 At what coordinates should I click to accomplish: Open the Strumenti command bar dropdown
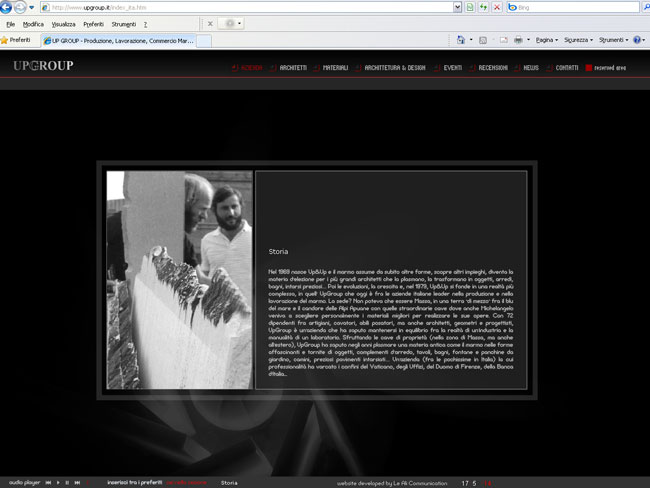click(x=614, y=40)
